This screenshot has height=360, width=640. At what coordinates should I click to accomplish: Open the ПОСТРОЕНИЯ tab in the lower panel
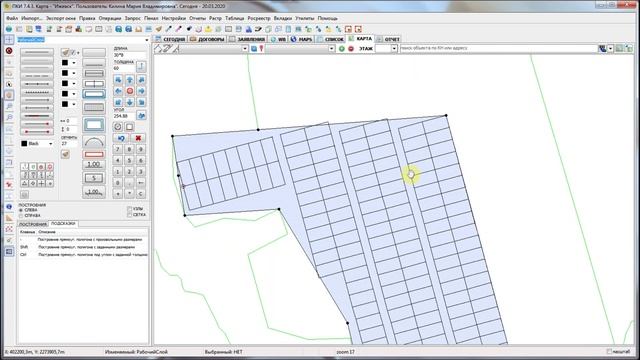pos(33,224)
